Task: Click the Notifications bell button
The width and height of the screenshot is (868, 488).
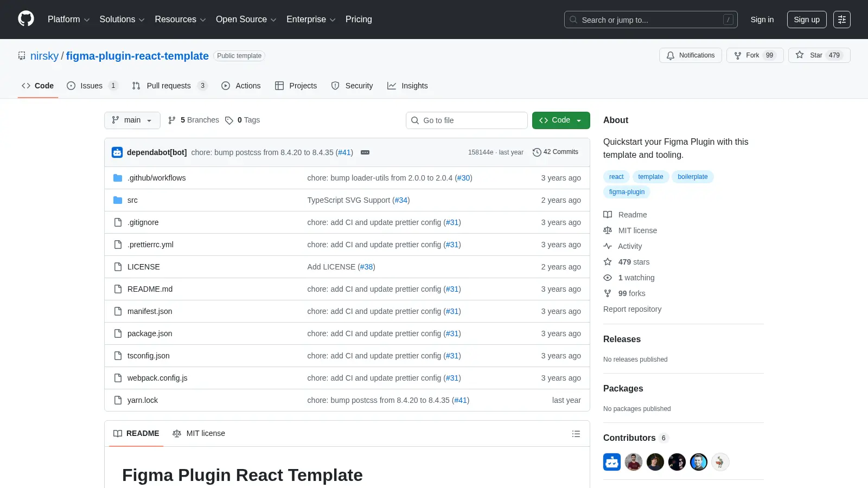Action: pos(691,55)
